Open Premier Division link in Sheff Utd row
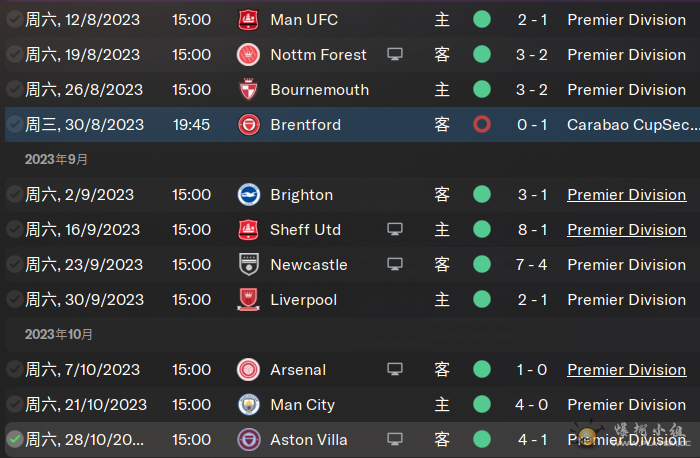700x458 pixels. 627,229
